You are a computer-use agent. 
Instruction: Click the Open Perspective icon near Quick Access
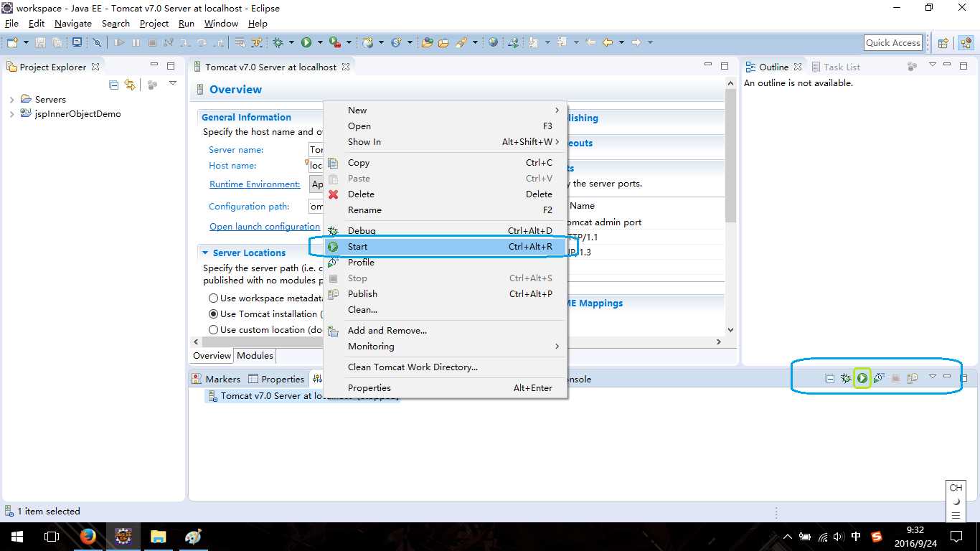pos(943,43)
